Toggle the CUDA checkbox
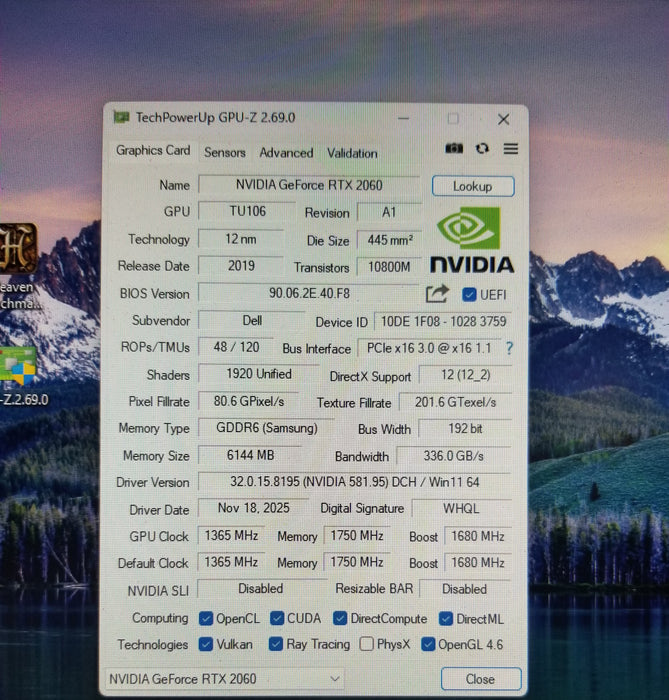669x700 pixels. (277, 618)
